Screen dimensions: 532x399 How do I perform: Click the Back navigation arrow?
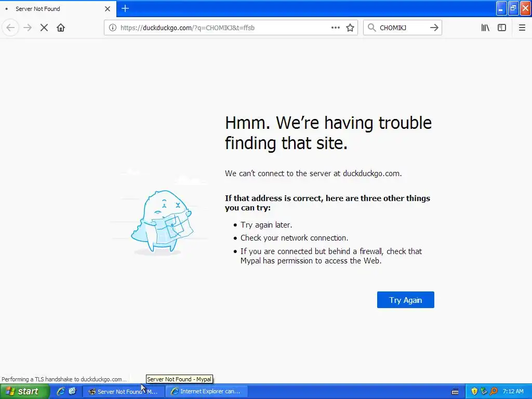click(x=10, y=28)
